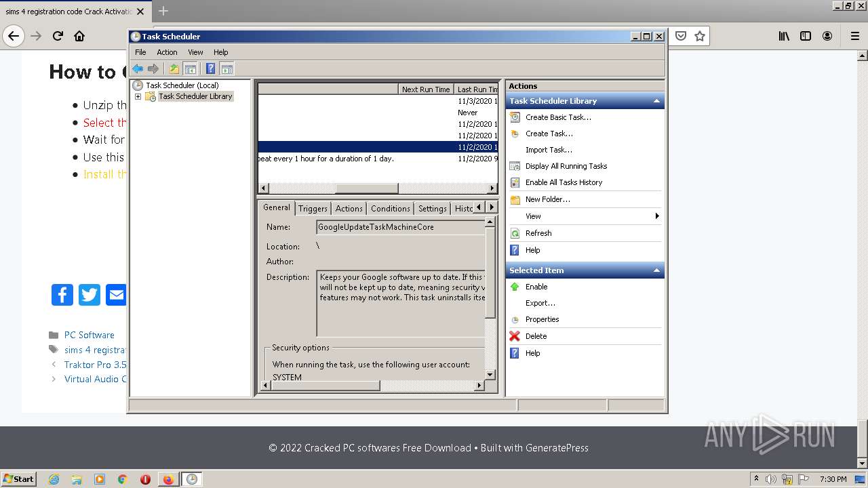868x488 pixels.
Task: Click Create Basic Task action
Action: click(558, 117)
